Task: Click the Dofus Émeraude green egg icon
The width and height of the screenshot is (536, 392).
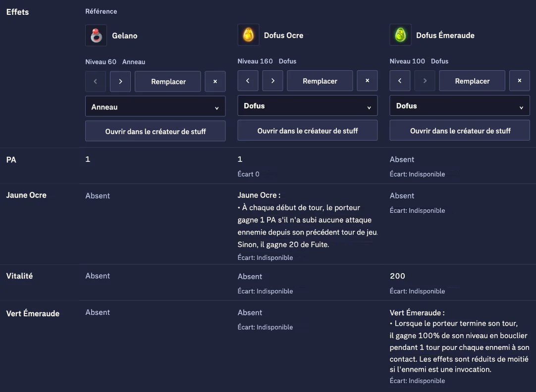Action: click(x=400, y=35)
